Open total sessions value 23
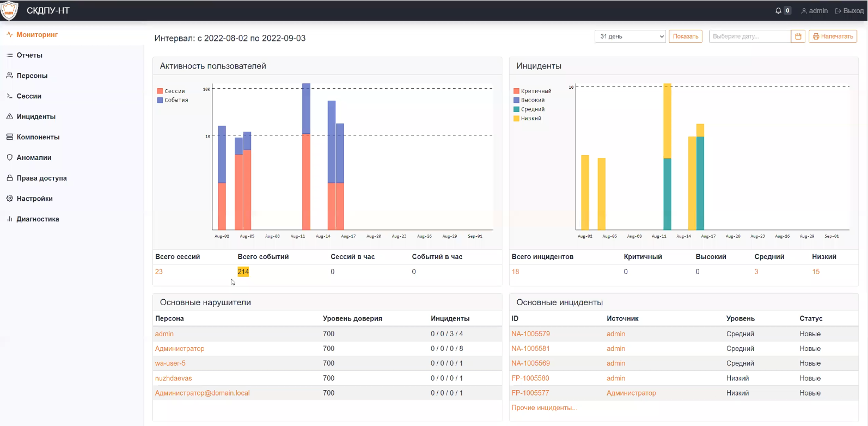The image size is (868, 426). pyautogui.click(x=159, y=271)
